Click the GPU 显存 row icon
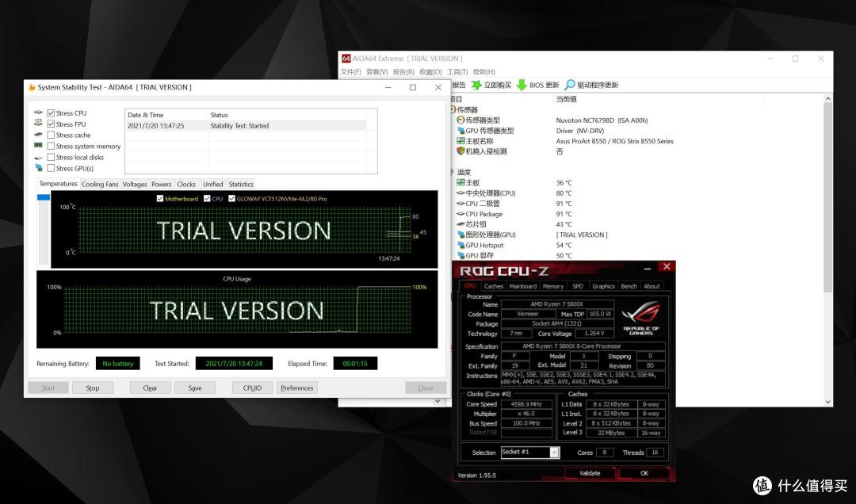Screen dimensions: 856x504 (460, 255)
